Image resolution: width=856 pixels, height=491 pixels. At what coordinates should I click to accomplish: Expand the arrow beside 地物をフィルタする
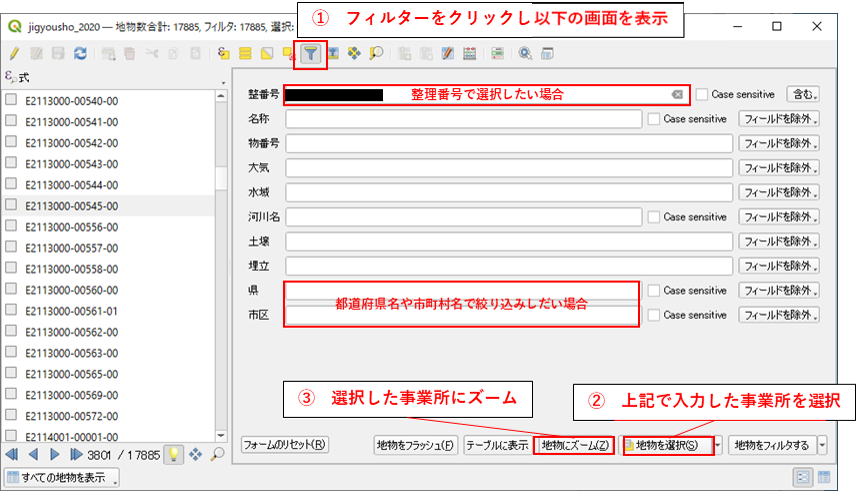pyautogui.click(x=822, y=446)
